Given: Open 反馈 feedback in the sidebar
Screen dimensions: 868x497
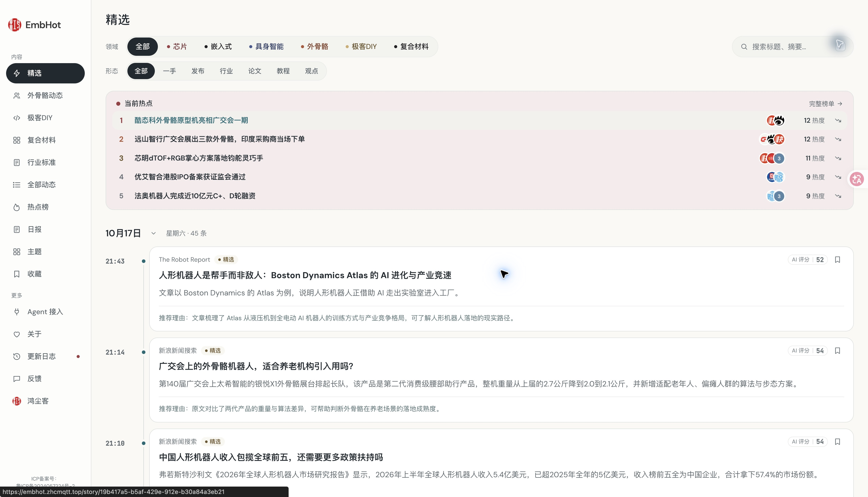Looking at the screenshot, I should pyautogui.click(x=45, y=379).
